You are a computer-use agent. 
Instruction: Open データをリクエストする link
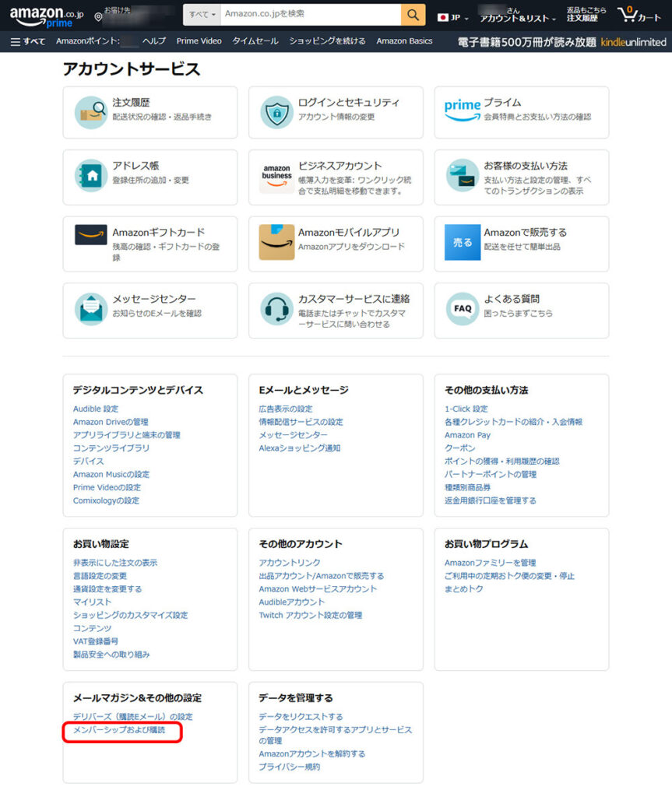[301, 717]
